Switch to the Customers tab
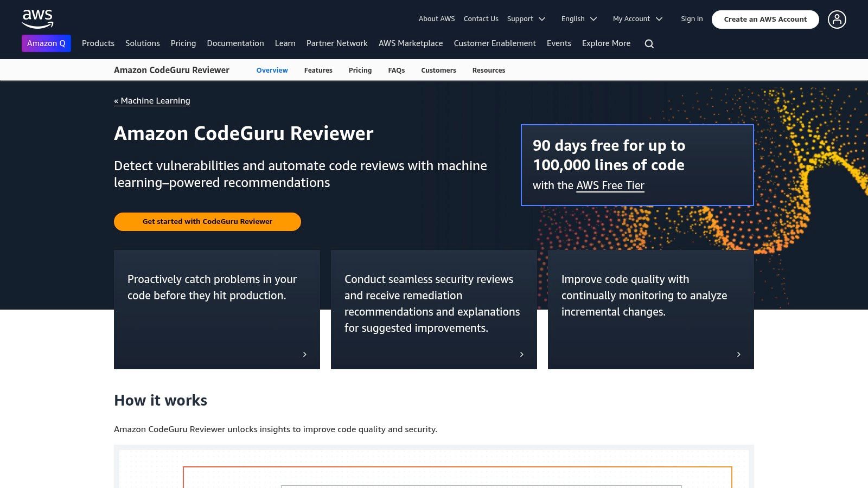 439,70
